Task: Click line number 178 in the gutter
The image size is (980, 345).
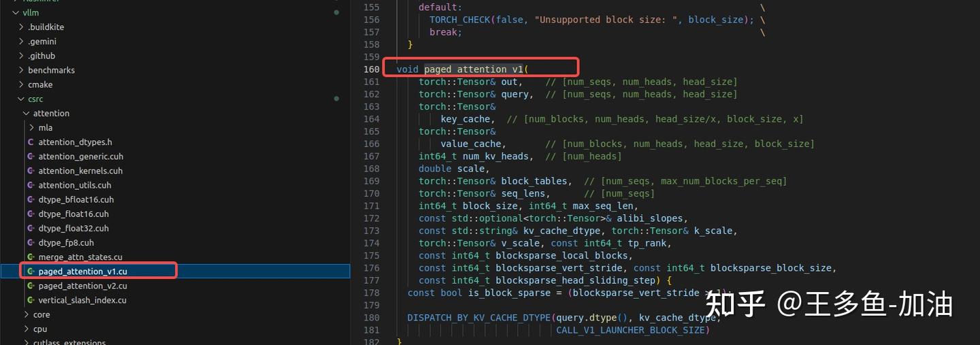Action: click(x=372, y=293)
